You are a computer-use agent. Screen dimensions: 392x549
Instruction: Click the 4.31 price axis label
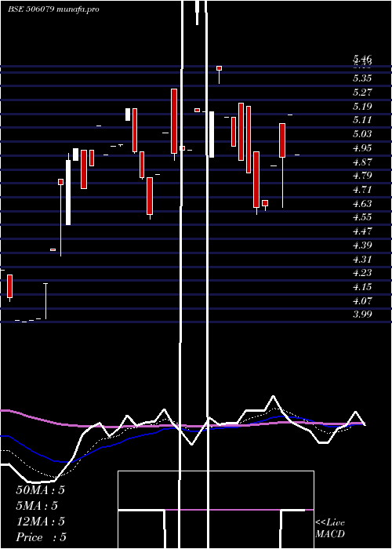point(362,259)
